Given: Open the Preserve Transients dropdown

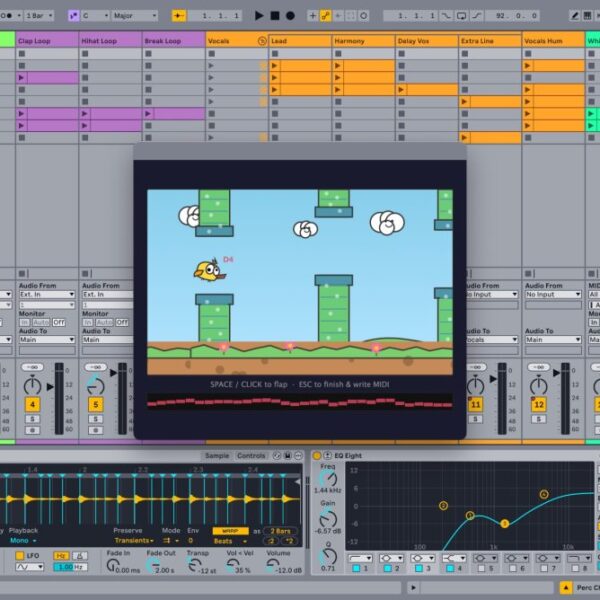Looking at the screenshot, I should tap(134, 541).
